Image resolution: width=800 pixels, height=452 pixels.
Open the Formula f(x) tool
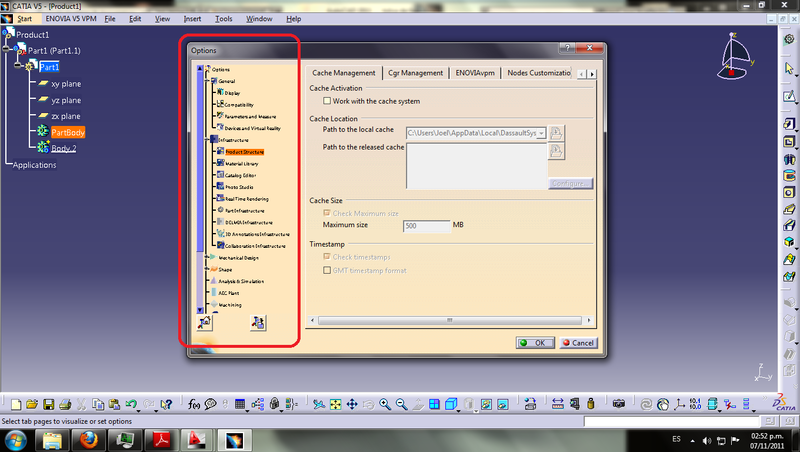coord(194,405)
